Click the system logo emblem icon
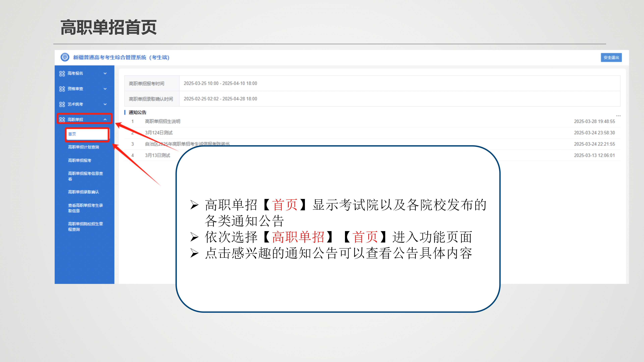 tap(65, 57)
